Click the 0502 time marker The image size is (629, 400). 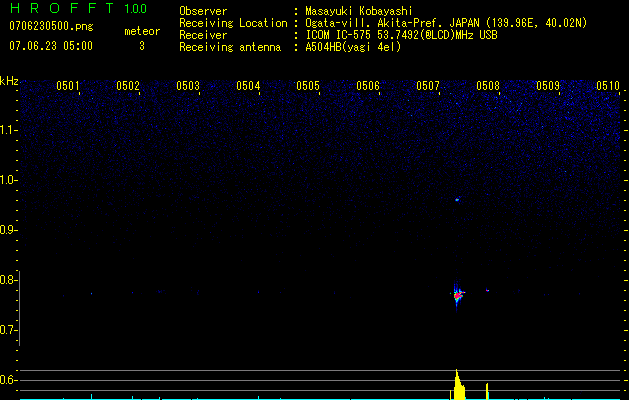click(x=128, y=86)
